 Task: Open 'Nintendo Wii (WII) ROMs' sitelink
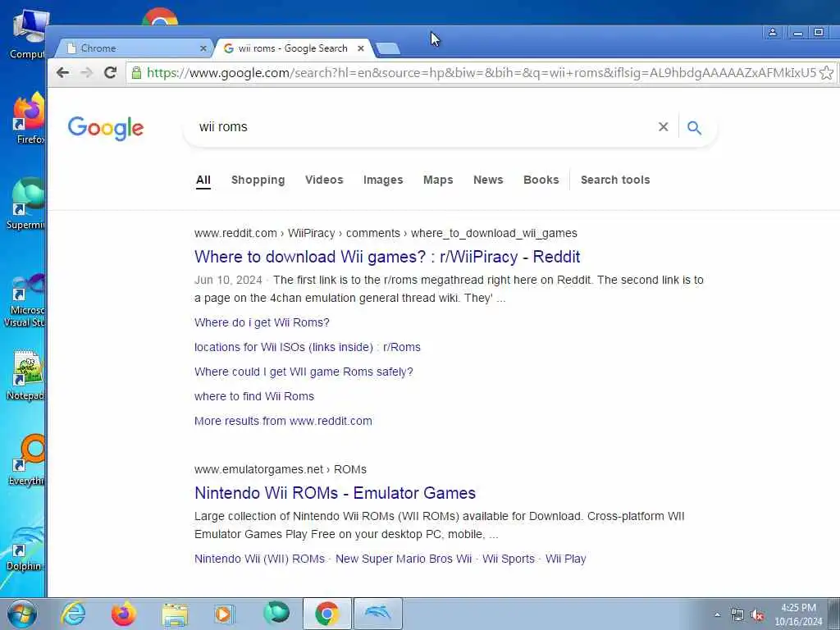tap(259, 559)
